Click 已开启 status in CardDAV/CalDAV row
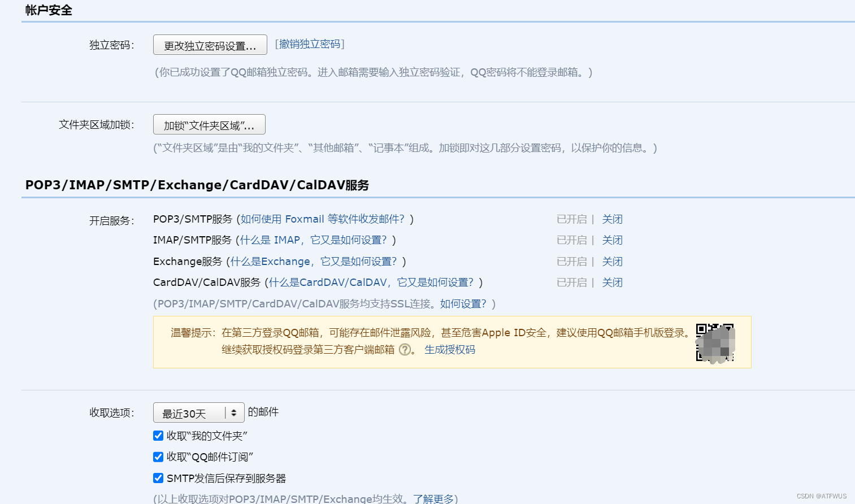Image resolution: width=855 pixels, height=504 pixels. pos(572,283)
